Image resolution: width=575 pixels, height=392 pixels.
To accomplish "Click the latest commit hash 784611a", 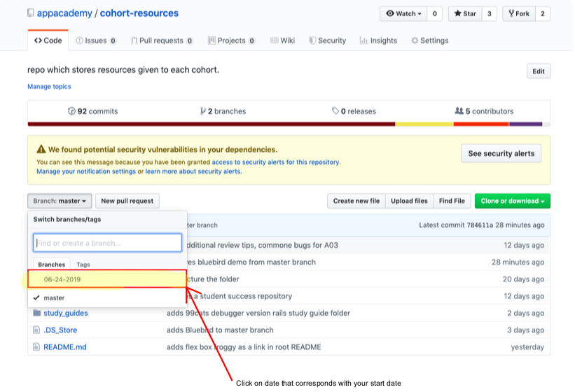I will click(480, 225).
